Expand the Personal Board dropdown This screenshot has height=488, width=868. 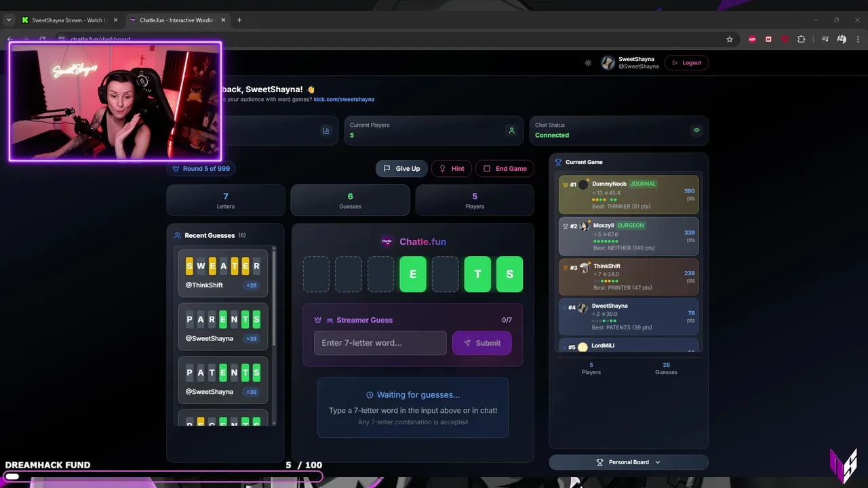point(629,462)
